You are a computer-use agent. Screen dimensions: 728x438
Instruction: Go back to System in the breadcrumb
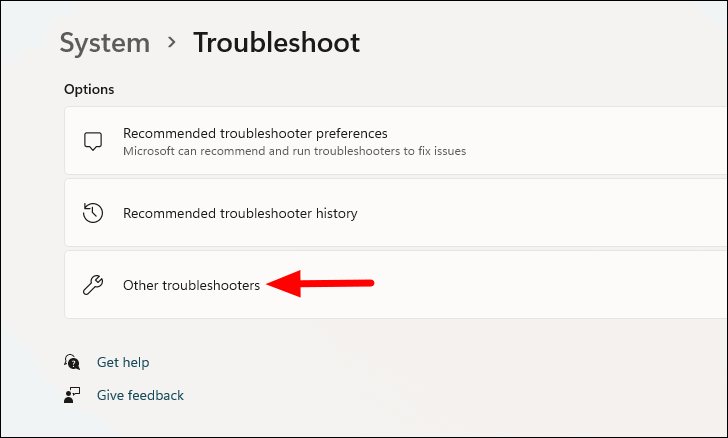click(105, 43)
